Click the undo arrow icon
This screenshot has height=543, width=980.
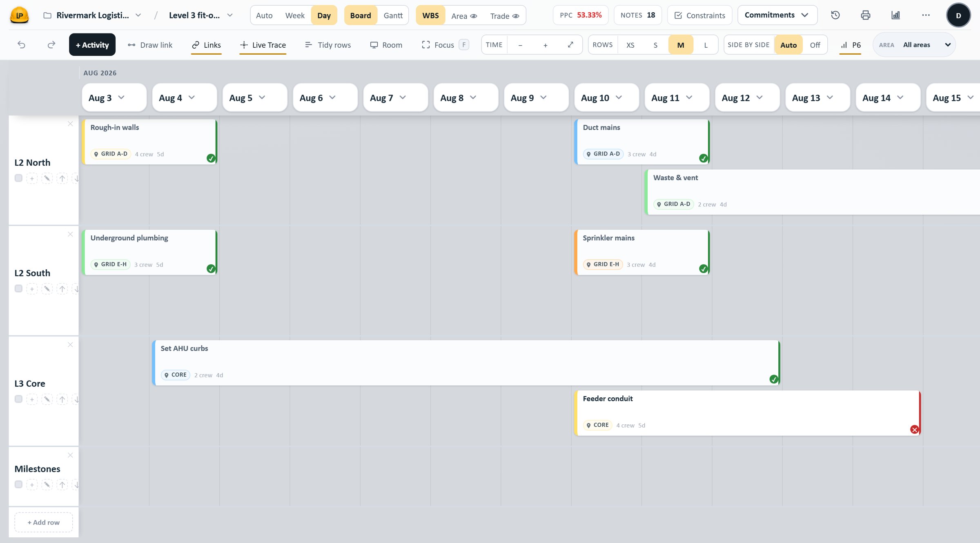22,45
